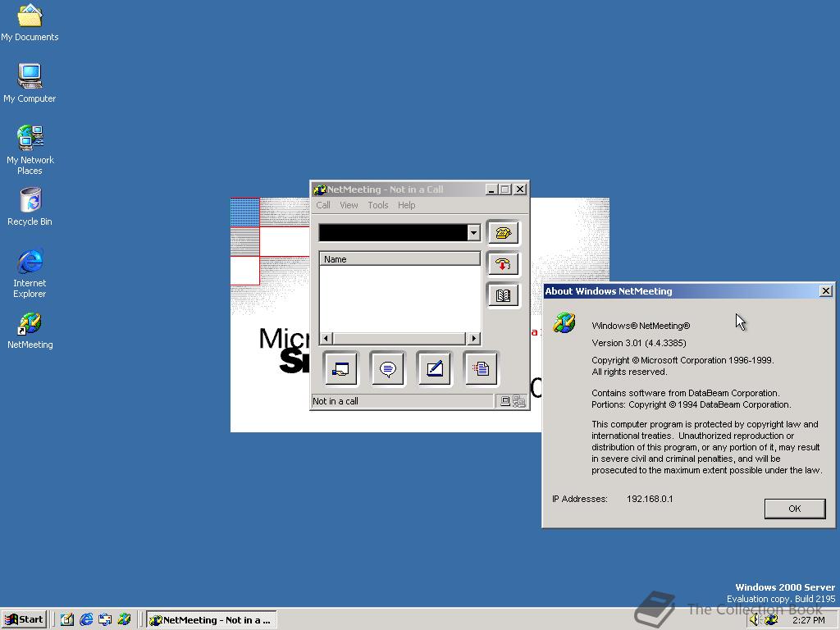Click the End Call red phone icon
840x630 pixels.
(x=503, y=263)
